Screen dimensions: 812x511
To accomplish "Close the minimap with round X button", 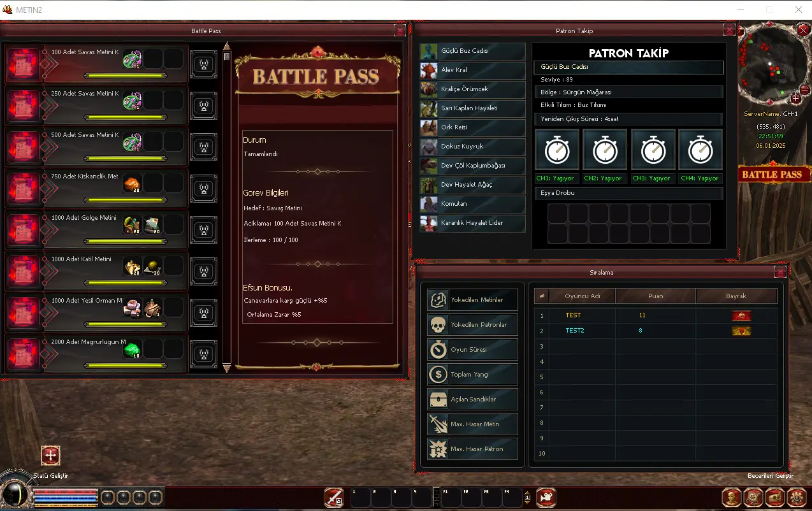I will tap(804, 30).
